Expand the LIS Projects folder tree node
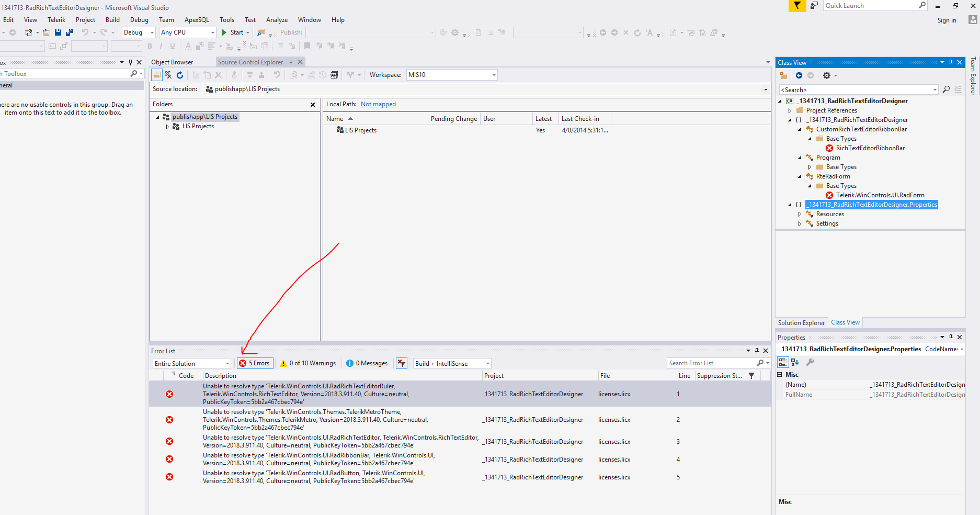 167,127
